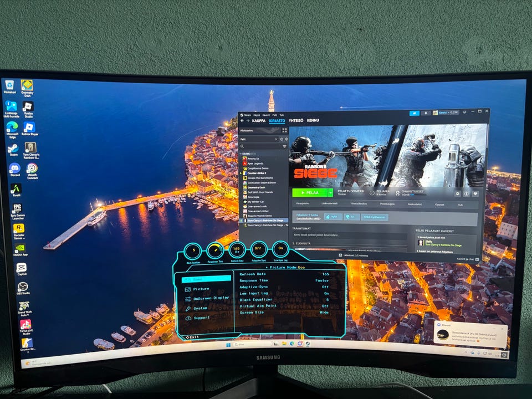Screen dimensions: 532x399
Task: Open Steam notifications bell icon
Action: point(426,113)
